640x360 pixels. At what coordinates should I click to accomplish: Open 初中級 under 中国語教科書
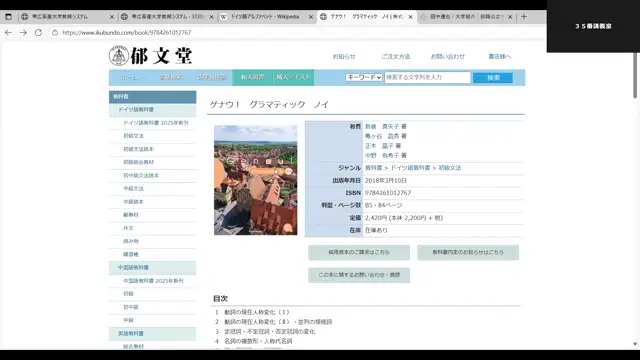[131, 307]
